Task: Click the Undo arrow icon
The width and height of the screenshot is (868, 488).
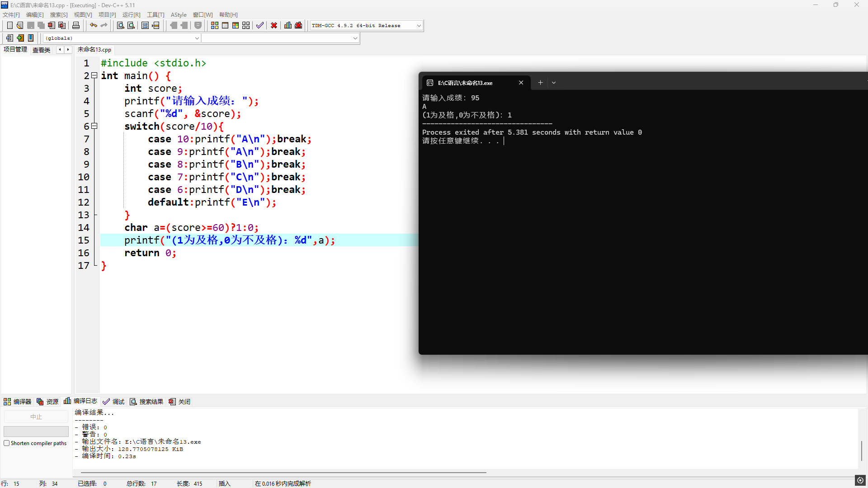Action: click(93, 25)
